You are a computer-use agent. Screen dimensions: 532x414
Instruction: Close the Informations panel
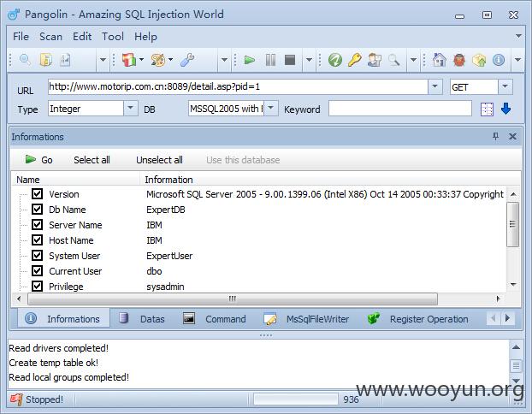click(x=512, y=136)
